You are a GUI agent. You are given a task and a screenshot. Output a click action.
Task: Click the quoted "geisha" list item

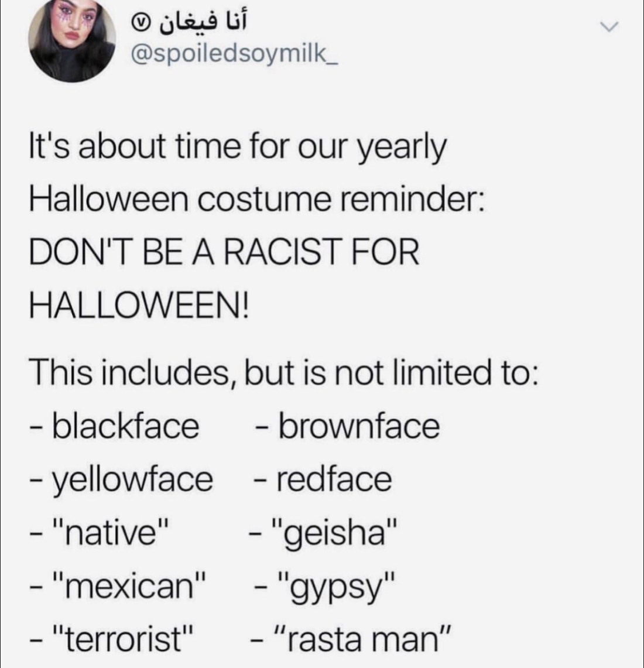tap(334, 532)
